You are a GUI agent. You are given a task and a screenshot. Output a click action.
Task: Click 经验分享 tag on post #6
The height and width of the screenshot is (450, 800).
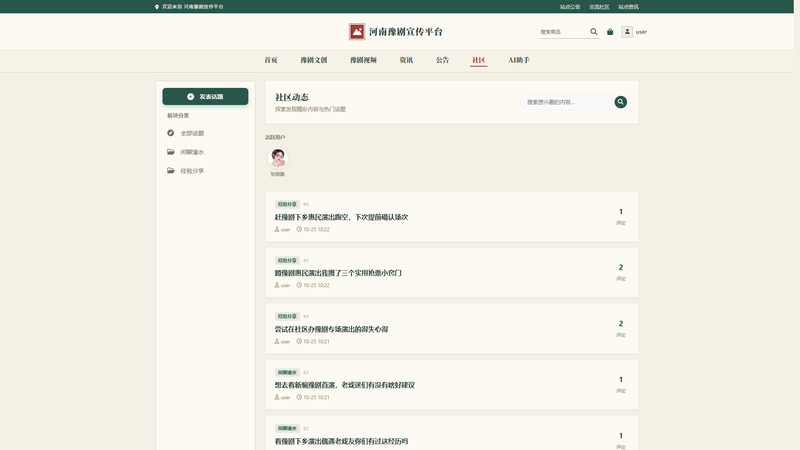point(287,204)
